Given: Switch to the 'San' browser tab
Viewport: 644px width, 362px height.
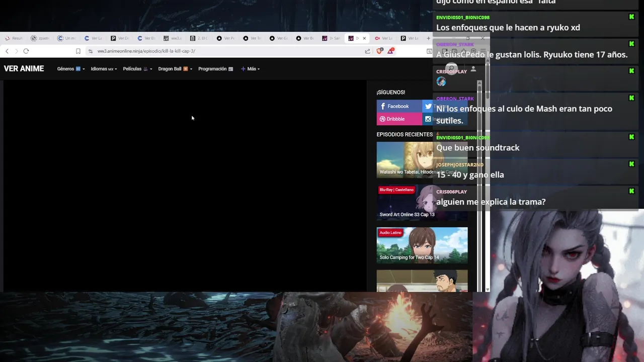Looking at the screenshot, I should [332, 38].
